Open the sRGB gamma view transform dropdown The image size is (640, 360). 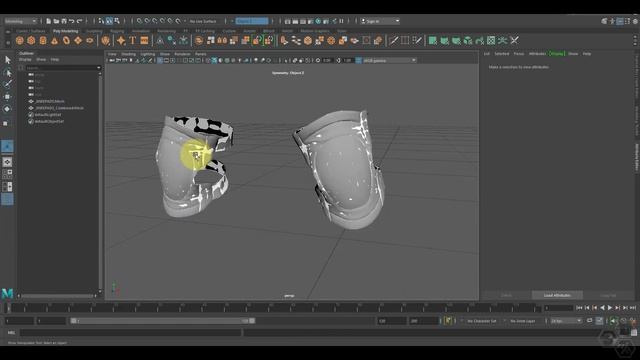click(389, 60)
